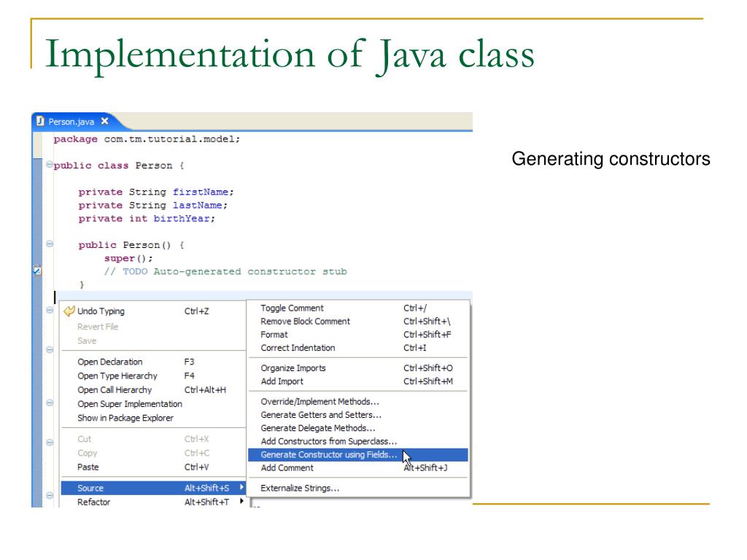Click the greyed Save entry
This screenshot has height=560, width=747.
(x=153, y=341)
